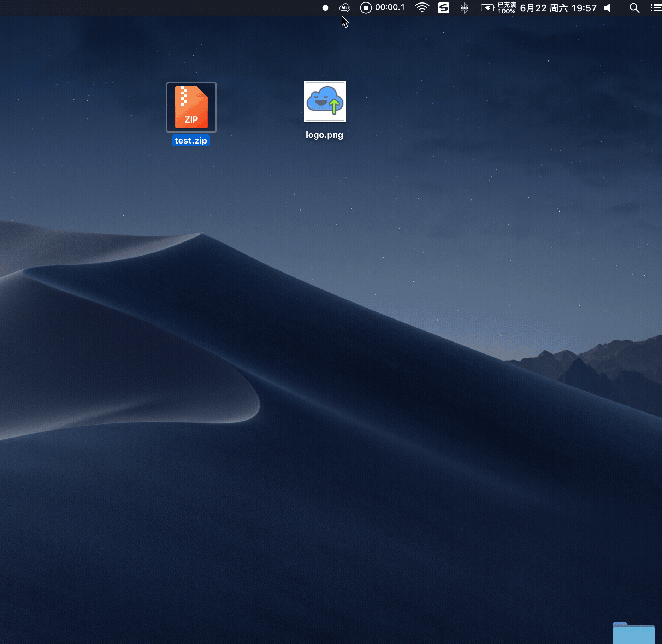Open Spotlight search
662x644 pixels.
click(x=634, y=7)
